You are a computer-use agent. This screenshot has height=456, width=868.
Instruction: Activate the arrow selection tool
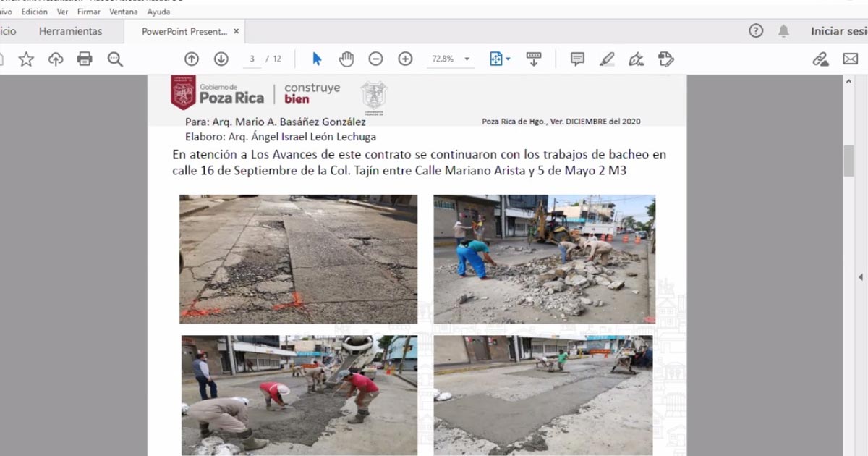tap(317, 59)
